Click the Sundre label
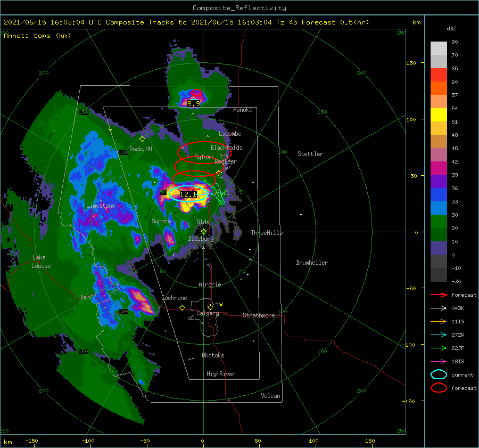Viewport: 479px width, 448px height. click(x=161, y=221)
